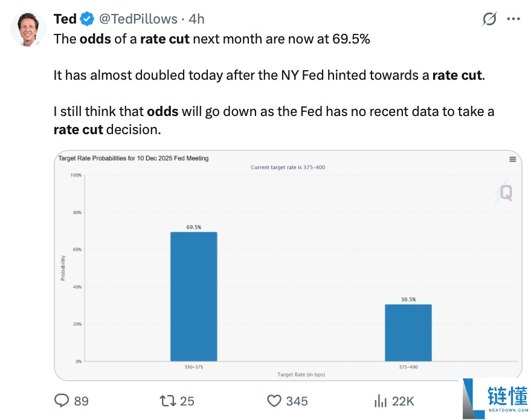This screenshot has height=420, width=531.
Task: Click the Grok slash-circle icon
Action: pos(489,19)
